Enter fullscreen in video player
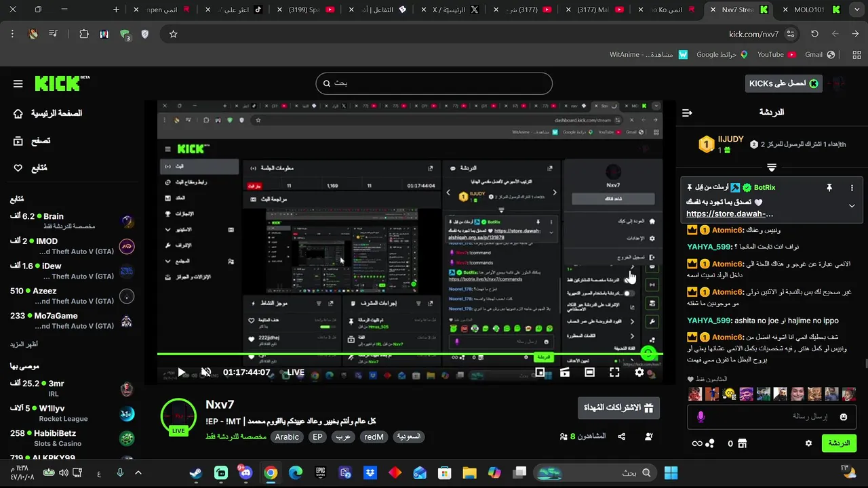Screen dimensions: 868x488 click(614, 372)
